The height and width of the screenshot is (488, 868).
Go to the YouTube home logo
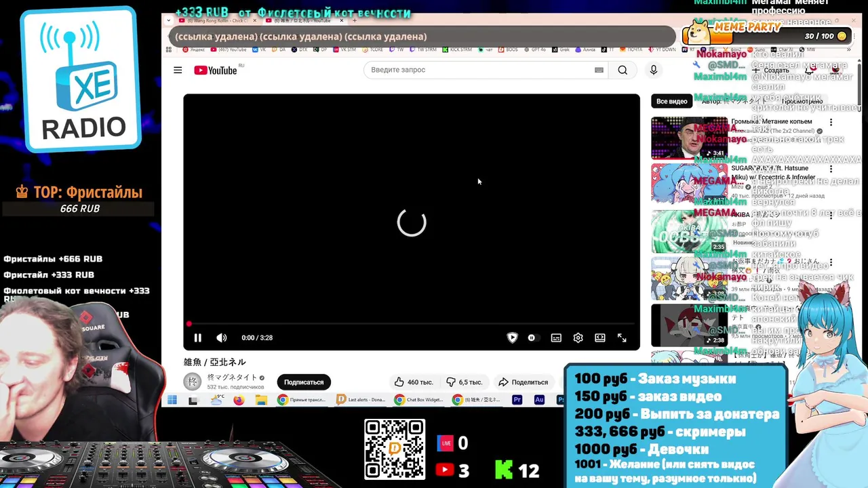(x=216, y=70)
